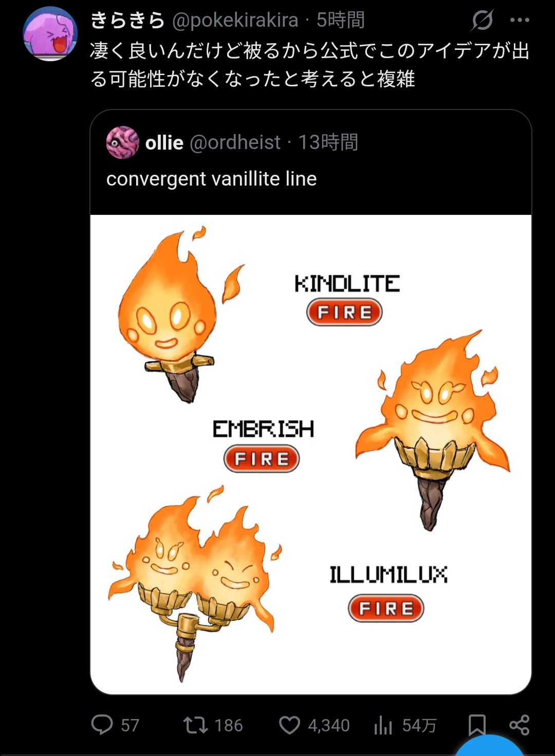This screenshot has width=555, height=756.
Task: Tap the repost icon showing 186
Action: (x=195, y=725)
